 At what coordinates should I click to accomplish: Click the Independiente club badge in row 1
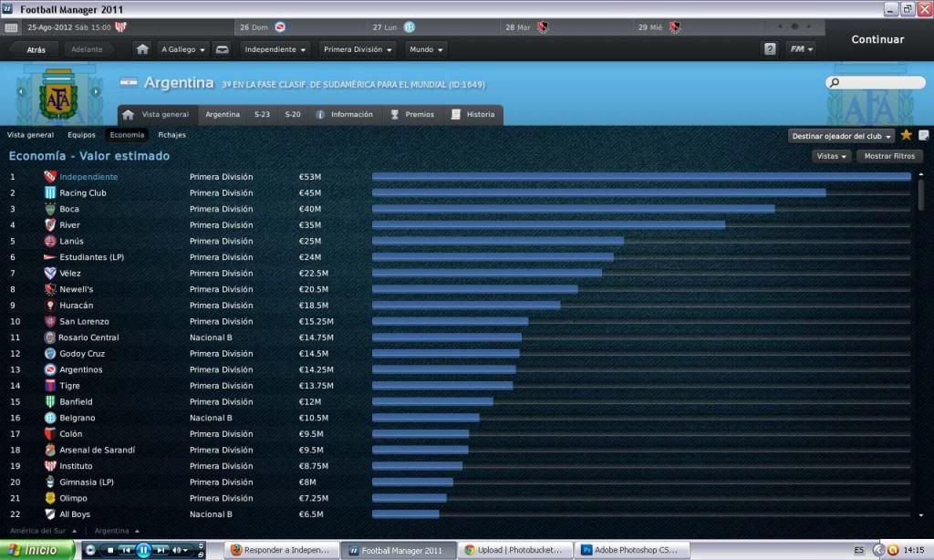pyautogui.click(x=50, y=177)
